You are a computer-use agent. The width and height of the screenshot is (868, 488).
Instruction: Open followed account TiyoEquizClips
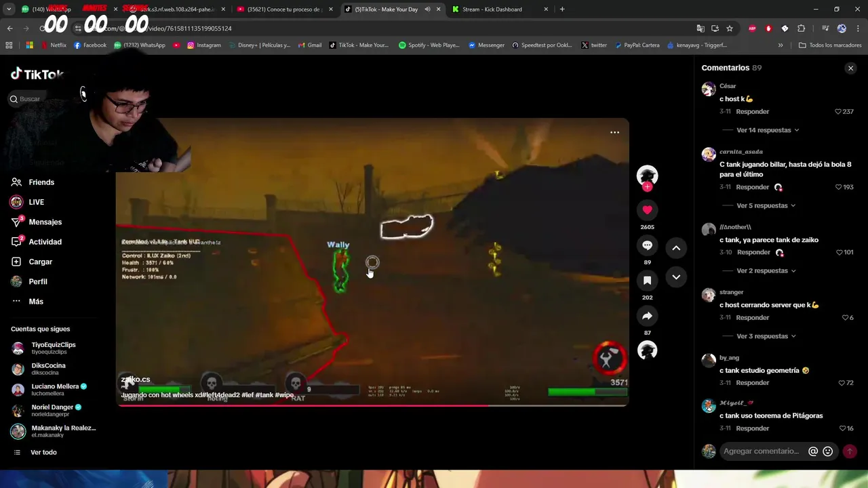point(54,348)
